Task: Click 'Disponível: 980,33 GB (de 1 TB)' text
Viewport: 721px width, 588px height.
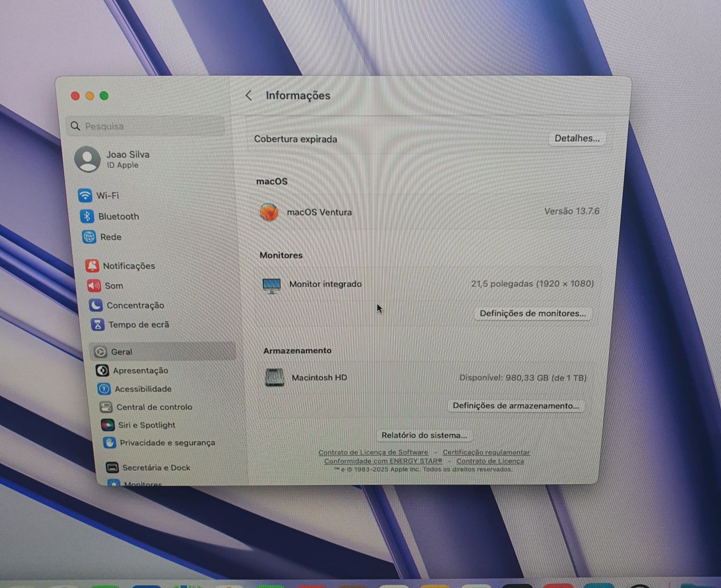Action: coord(523,377)
